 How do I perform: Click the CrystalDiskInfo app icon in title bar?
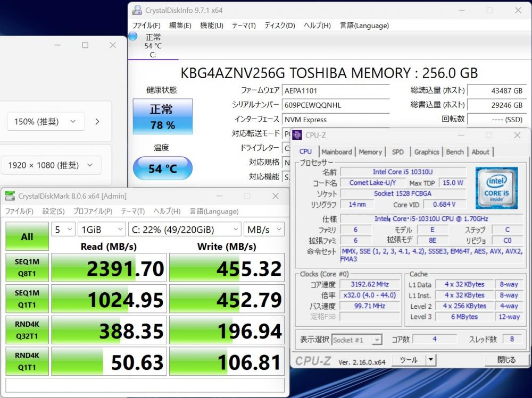pyautogui.click(x=137, y=10)
